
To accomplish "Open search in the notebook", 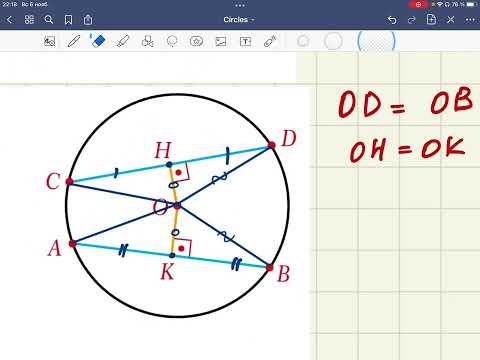I will coord(49,20).
